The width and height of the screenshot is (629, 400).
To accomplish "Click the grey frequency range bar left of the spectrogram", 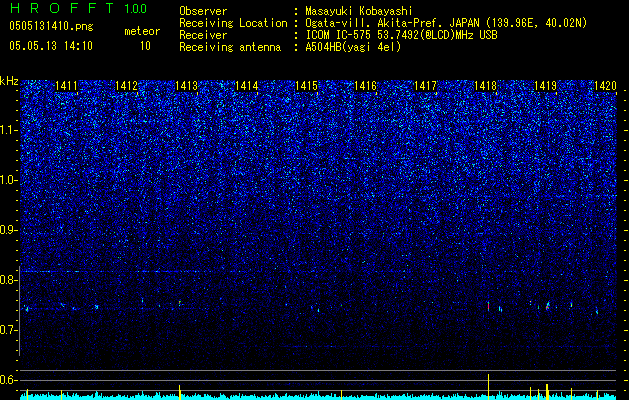I will [x=19, y=311].
